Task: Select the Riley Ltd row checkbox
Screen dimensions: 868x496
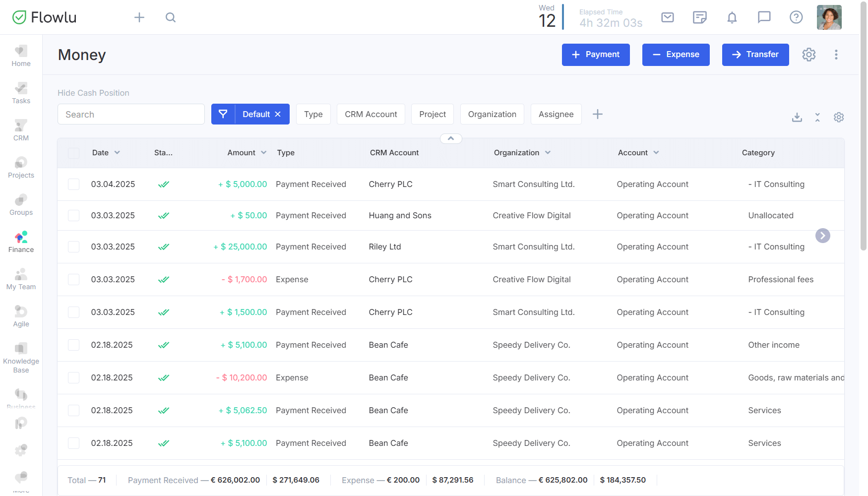Action: point(73,247)
